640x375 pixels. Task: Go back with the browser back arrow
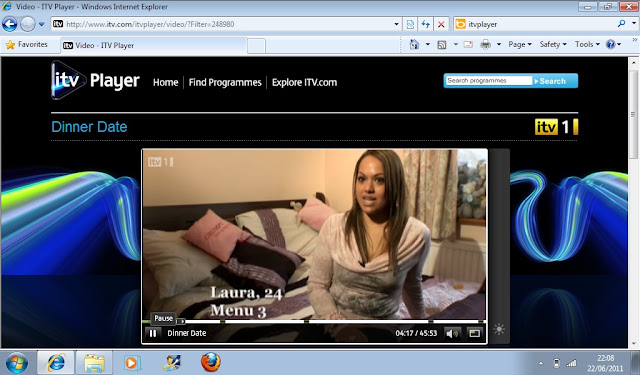click(x=10, y=24)
